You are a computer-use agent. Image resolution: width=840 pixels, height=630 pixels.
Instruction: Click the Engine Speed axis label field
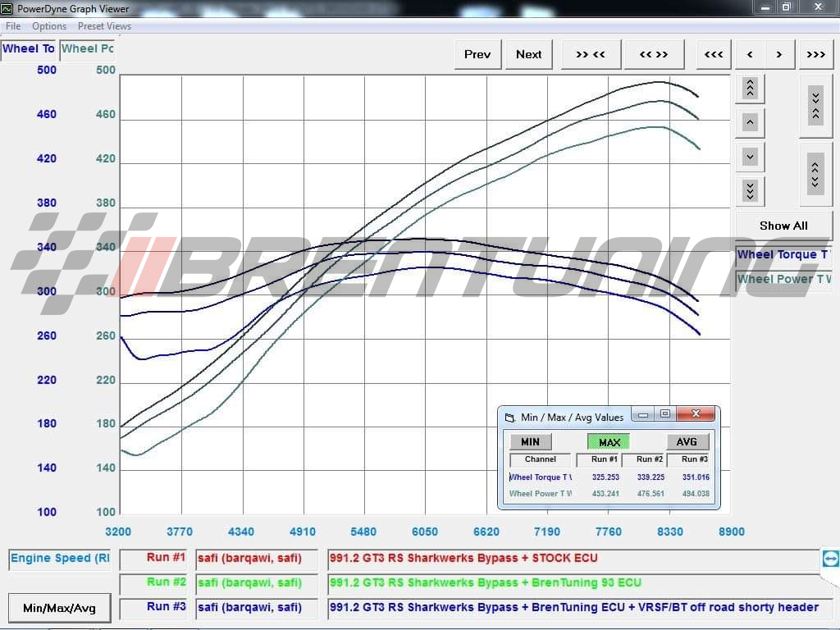59,559
